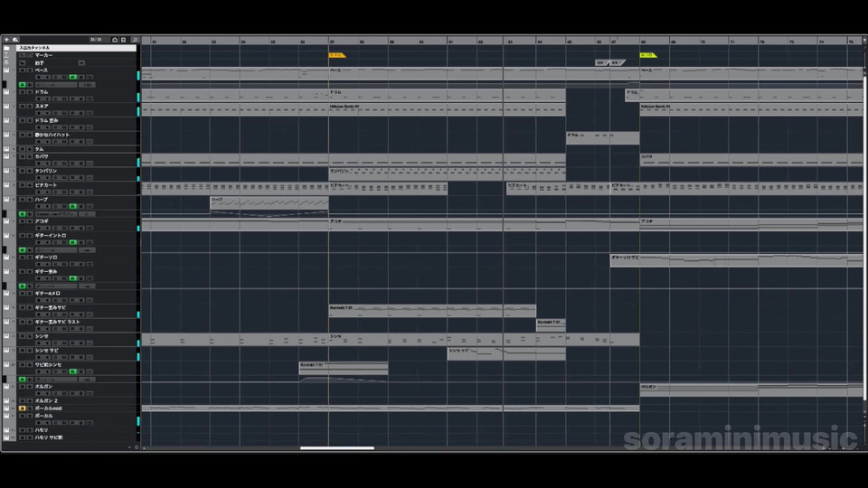Image resolution: width=868 pixels, height=488 pixels.
Task: Click the record enable icon on ベース track
Action: pos(39,77)
